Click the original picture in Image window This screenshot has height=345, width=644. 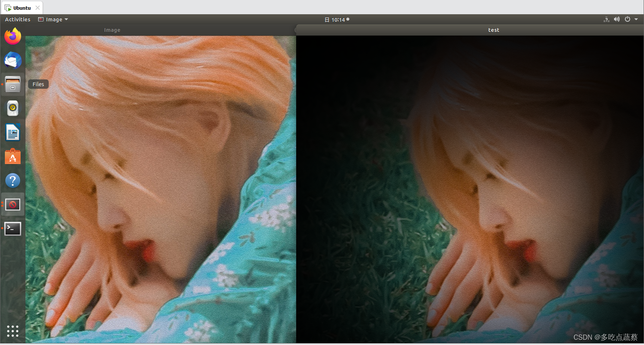pos(161,189)
